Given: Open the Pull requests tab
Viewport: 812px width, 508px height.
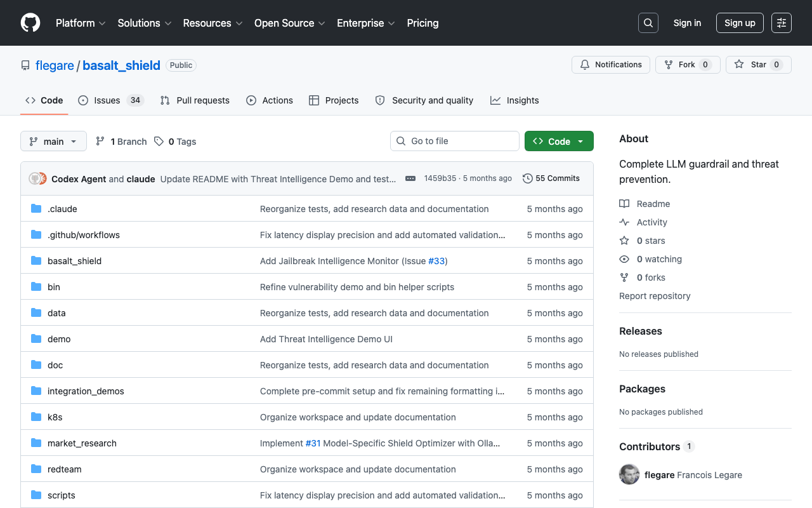Looking at the screenshot, I should pyautogui.click(x=195, y=100).
